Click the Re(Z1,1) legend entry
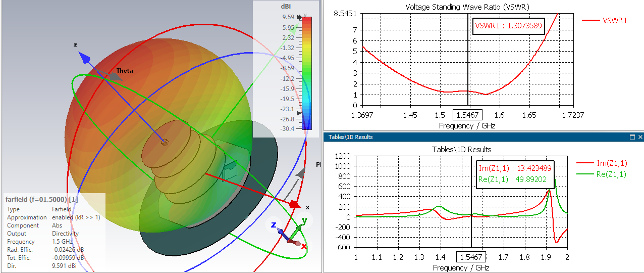 coord(608,174)
